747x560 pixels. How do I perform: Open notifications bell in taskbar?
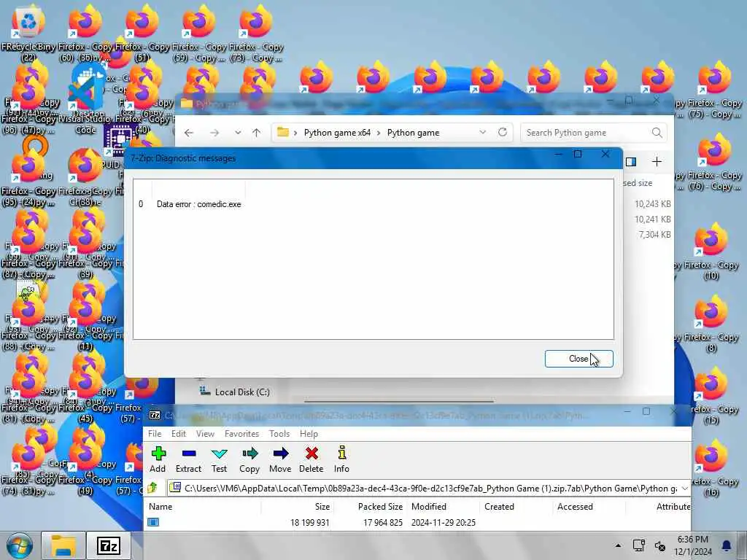point(727,545)
